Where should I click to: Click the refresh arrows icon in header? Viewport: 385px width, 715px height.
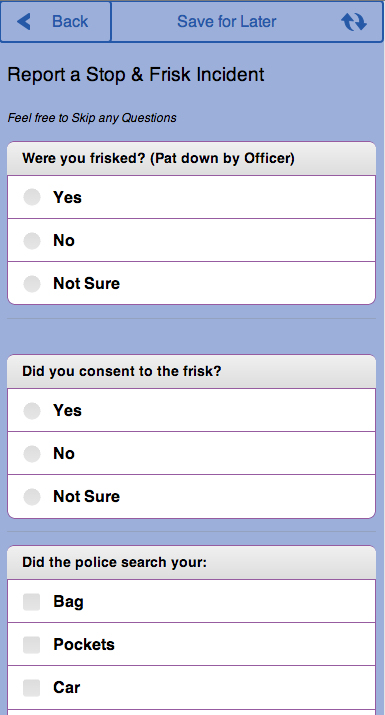point(354,21)
